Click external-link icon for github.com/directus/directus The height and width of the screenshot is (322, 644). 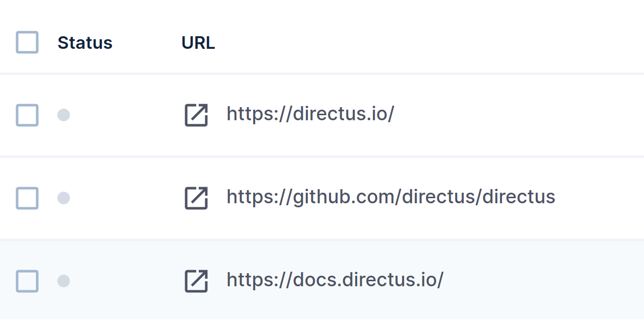pyautogui.click(x=196, y=198)
